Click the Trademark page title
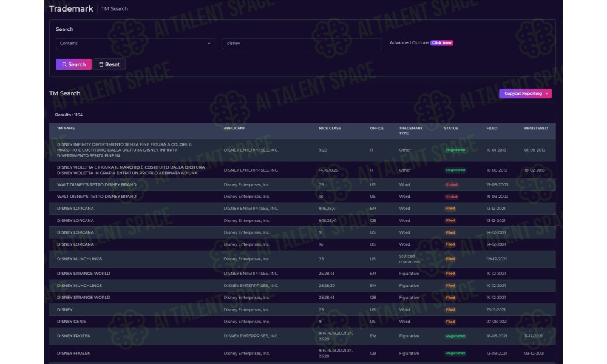This screenshot has height=364, width=607. click(x=71, y=8)
